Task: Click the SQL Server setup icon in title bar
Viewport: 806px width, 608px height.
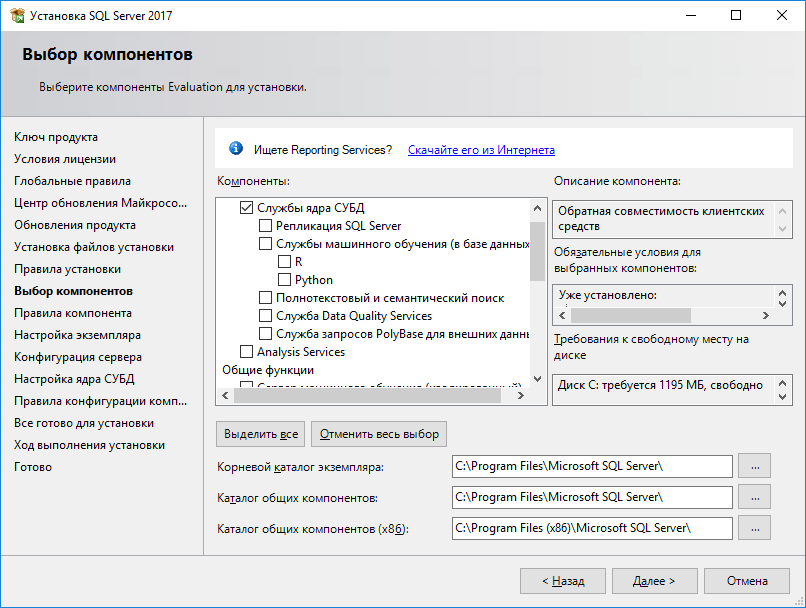Action: (x=16, y=16)
